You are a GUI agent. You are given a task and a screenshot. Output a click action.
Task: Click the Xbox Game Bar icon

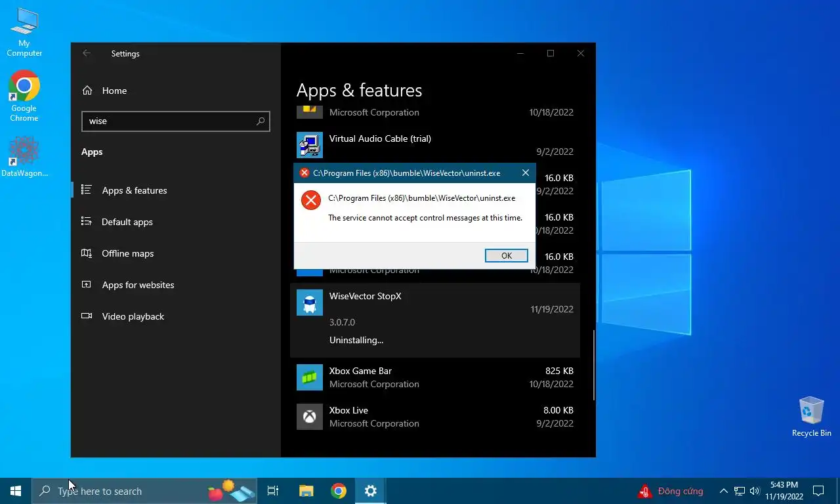(x=310, y=377)
